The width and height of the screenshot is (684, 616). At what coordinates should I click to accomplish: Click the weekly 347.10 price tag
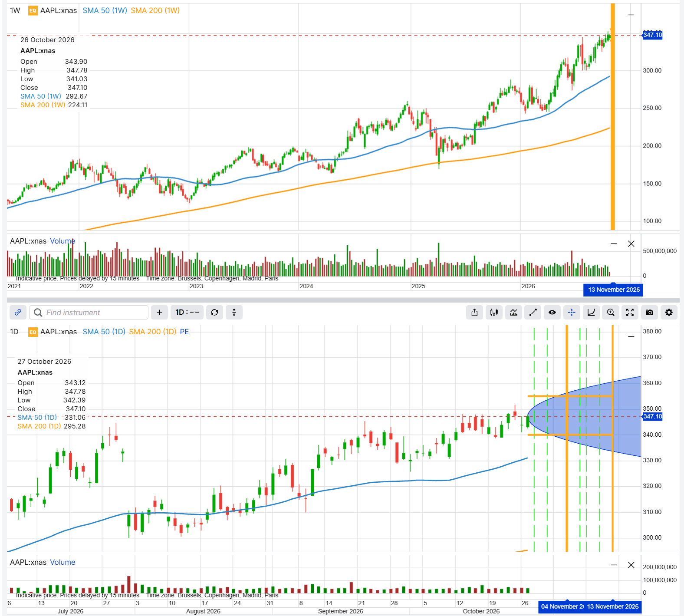pyautogui.click(x=652, y=35)
